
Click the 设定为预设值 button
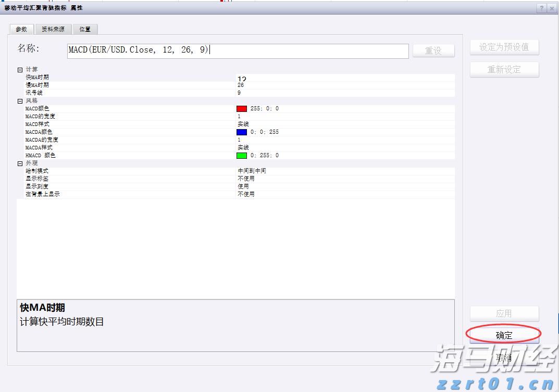click(504, 47)
